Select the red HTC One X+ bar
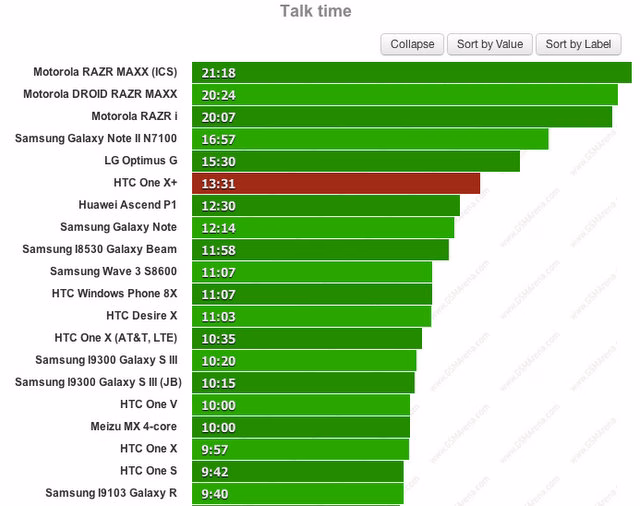 pos(336,183)
